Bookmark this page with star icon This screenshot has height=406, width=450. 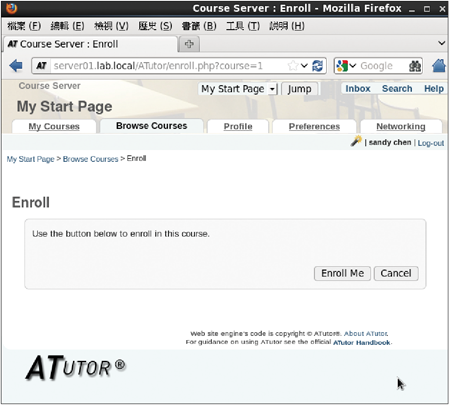pyautogui.click(x=293, y=66)
